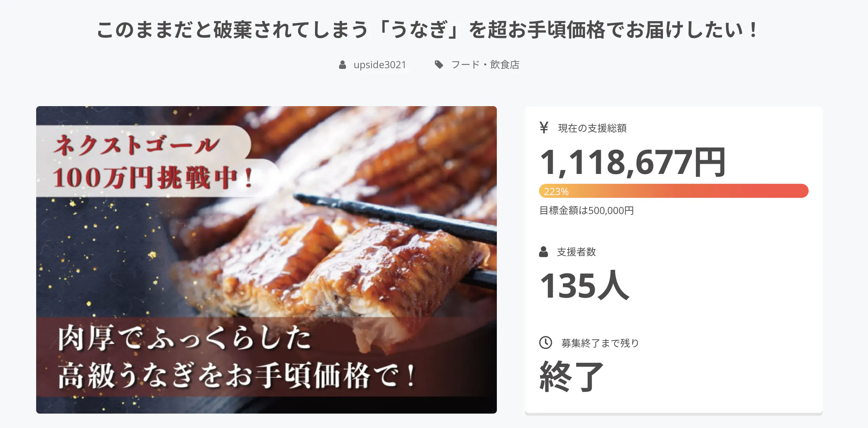Click the tag icon beside フード・飲食店
Screen dimensions: 868x428
[x=439, y=65]
